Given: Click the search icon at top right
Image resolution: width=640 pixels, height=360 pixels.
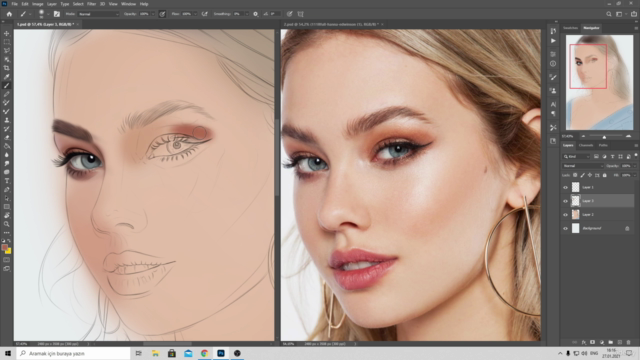Looking at the screenshot, I should click(609, 14).
